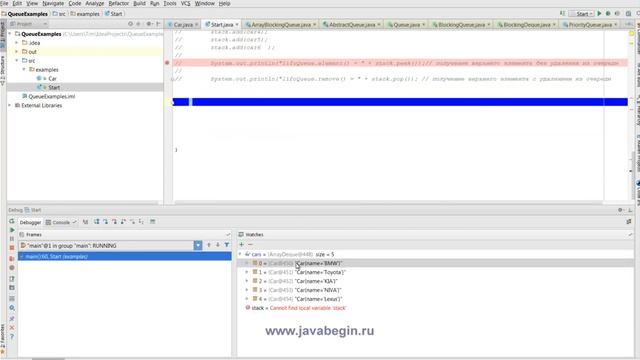The width and height of the screenshot is (640, 360).
Task: Pin the debug tab with pin icon
Action: click(12, 318)
